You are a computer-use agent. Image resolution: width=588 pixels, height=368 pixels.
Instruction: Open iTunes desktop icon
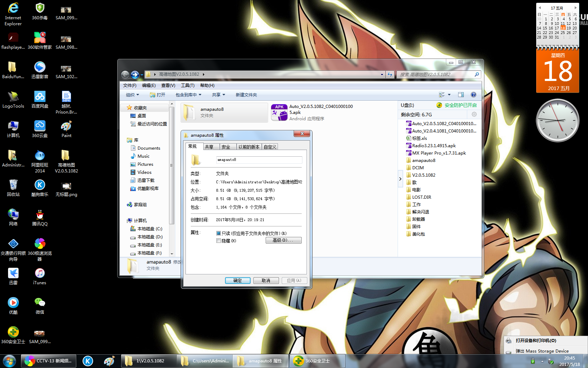pos(40,276)
